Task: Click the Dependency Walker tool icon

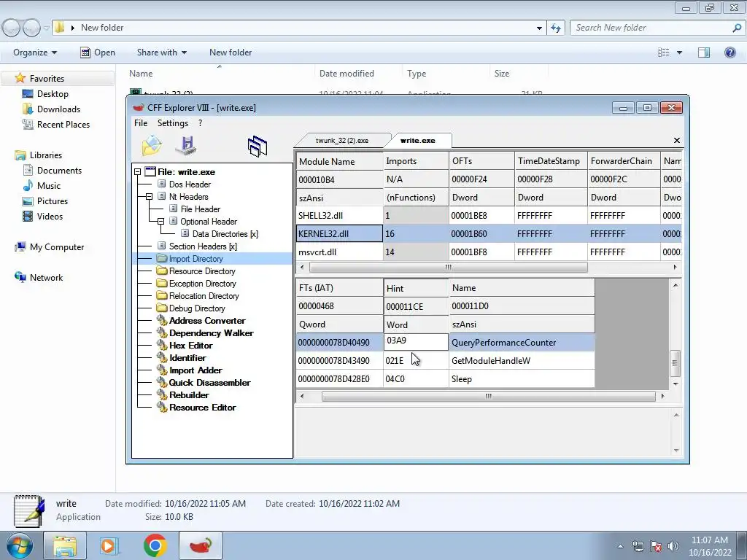Action: (162, 332)
